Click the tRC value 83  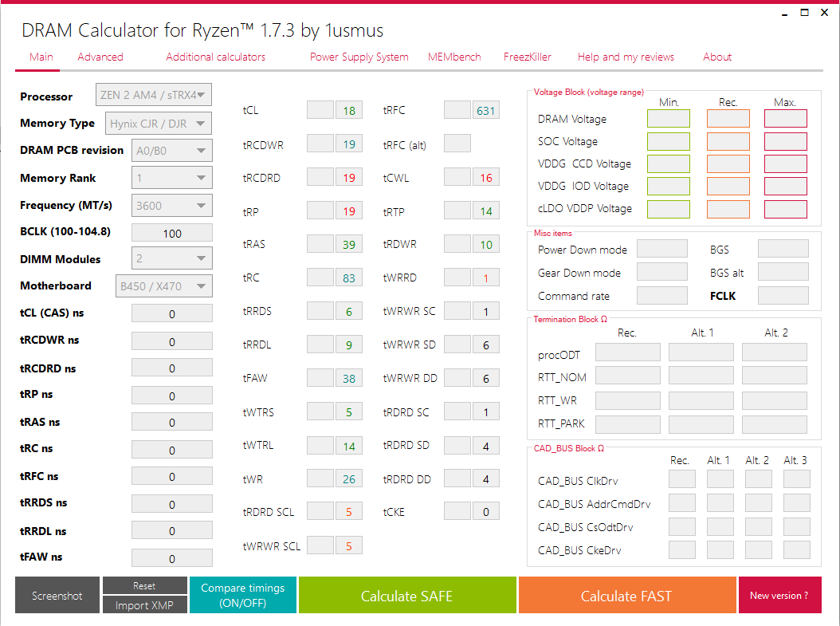[349, 278]
